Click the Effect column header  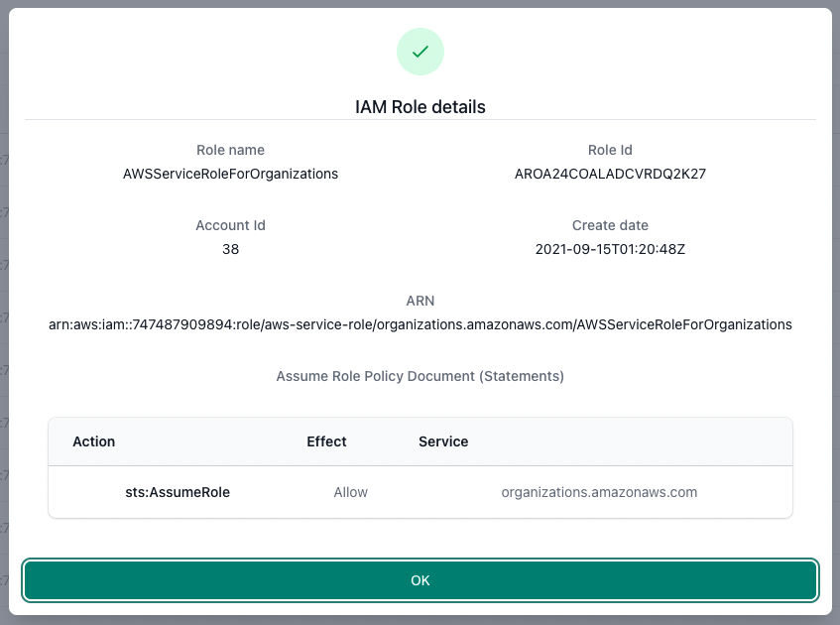pyautogui.click(x=326, y=441)
